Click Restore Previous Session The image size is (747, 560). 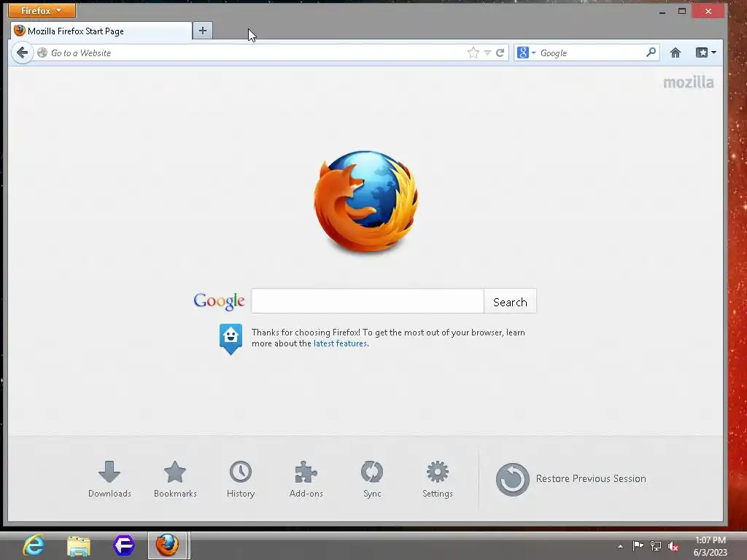(x=571, y=479)
